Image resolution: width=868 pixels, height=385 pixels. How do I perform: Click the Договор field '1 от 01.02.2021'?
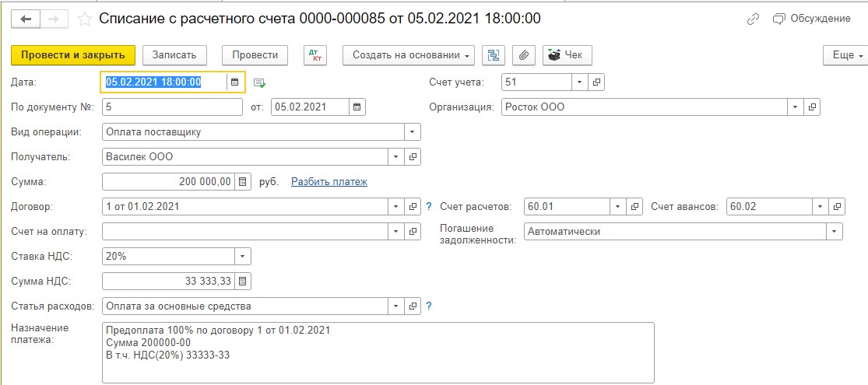click(x=245, y=206)
